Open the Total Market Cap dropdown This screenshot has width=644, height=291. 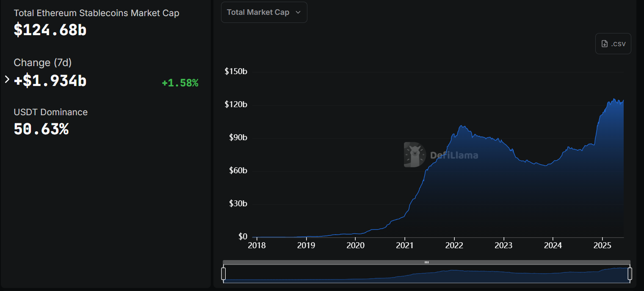coord(264,12)
